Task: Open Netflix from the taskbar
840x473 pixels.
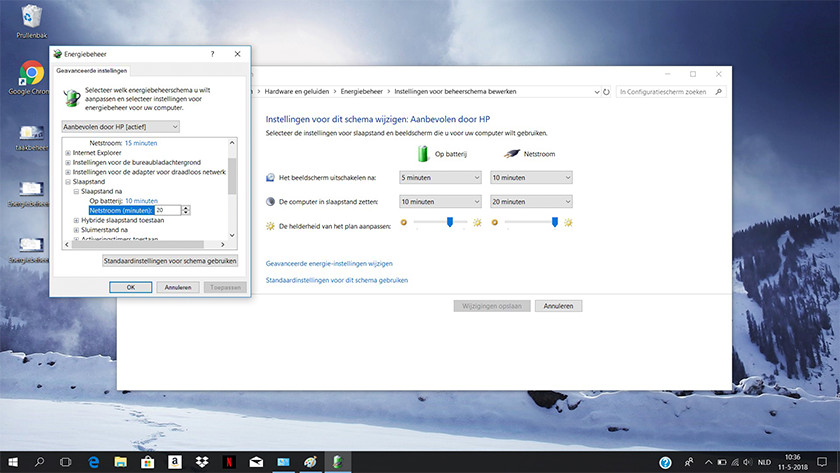Action: point(229,462)
